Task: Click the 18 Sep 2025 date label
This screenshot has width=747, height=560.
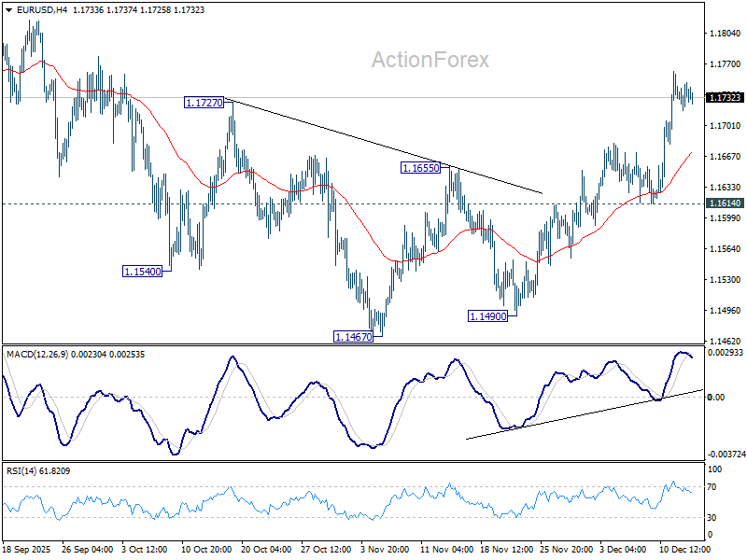Action: [27, 549]
